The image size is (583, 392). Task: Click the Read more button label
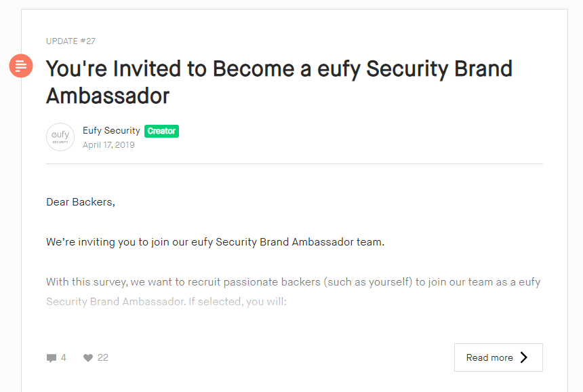(x=489, y=357)
